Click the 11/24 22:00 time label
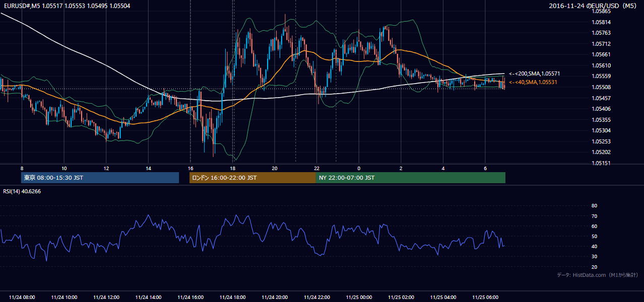Screen dimensions: 644x302 (316, 297)
